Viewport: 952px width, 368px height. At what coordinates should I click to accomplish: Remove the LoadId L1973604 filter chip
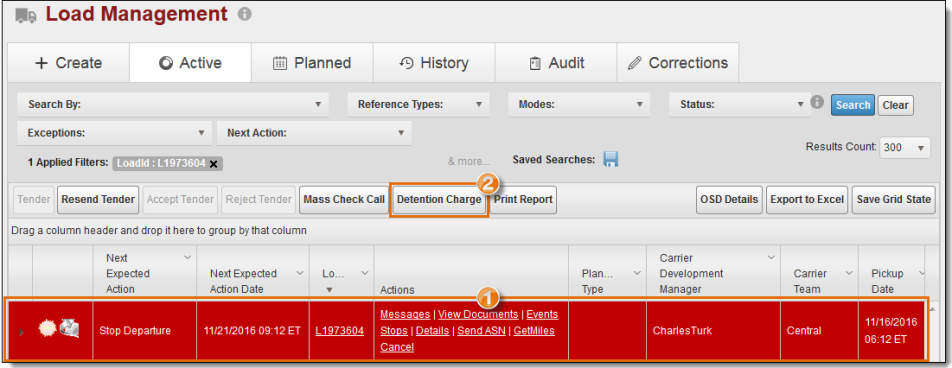click(214, 163)
